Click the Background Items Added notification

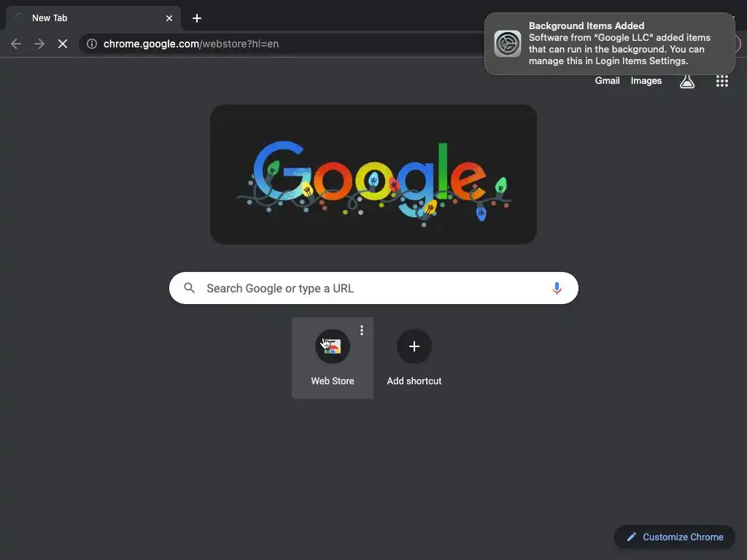coord(610,44)
